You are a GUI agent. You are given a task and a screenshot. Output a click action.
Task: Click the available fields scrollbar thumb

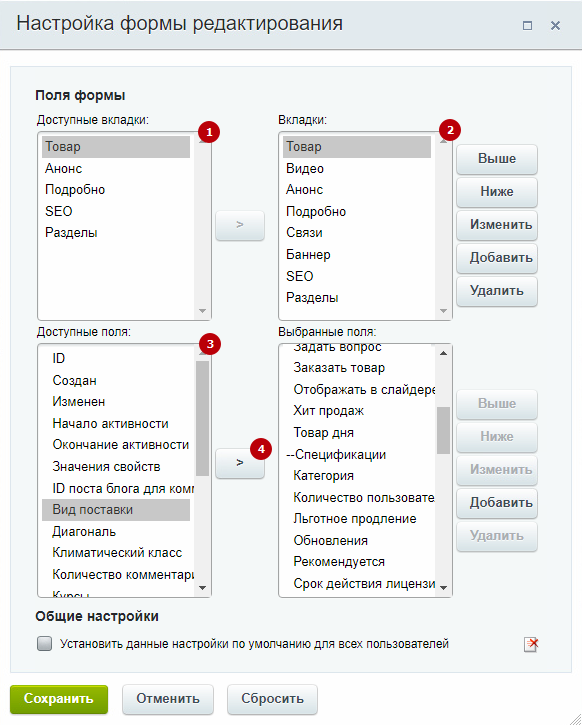click(202, 418)
